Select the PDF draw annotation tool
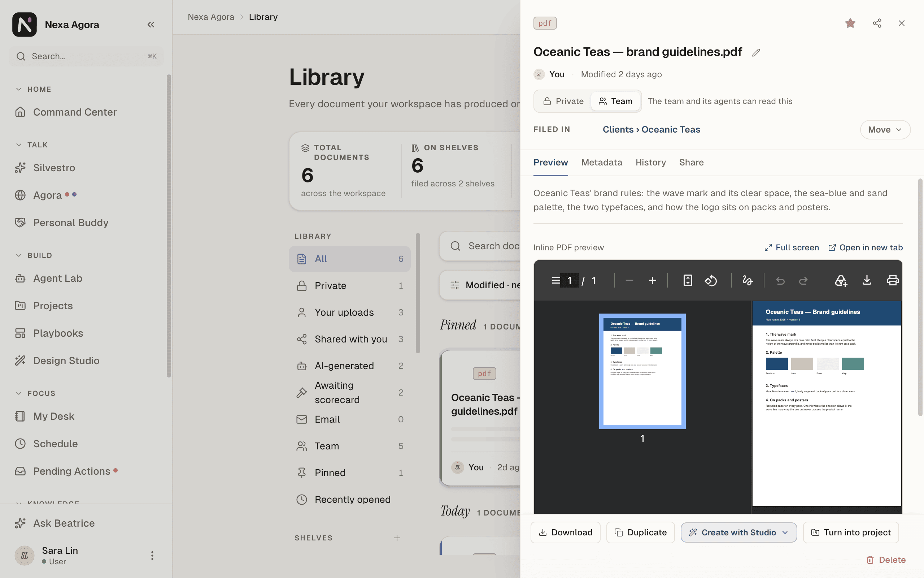Screen dimensions: 924x578 pyautogui.click(x=747, y=281)
